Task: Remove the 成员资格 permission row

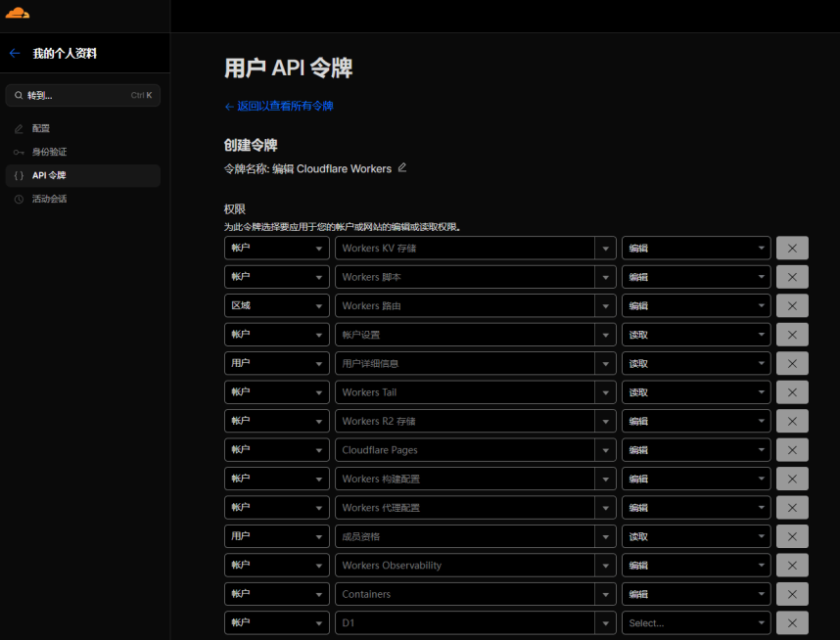Action: click(792, 536)
